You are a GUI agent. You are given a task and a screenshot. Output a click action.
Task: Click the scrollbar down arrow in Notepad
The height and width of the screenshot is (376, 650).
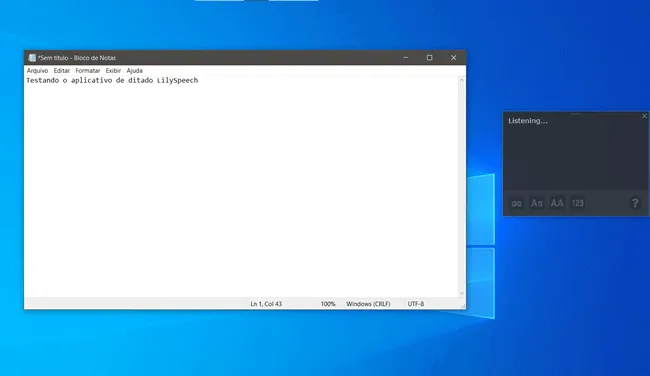(x=461, y=294)
